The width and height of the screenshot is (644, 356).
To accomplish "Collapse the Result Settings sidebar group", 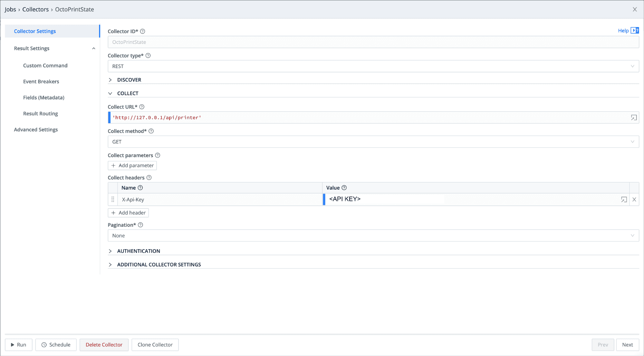I will point(93,48).
